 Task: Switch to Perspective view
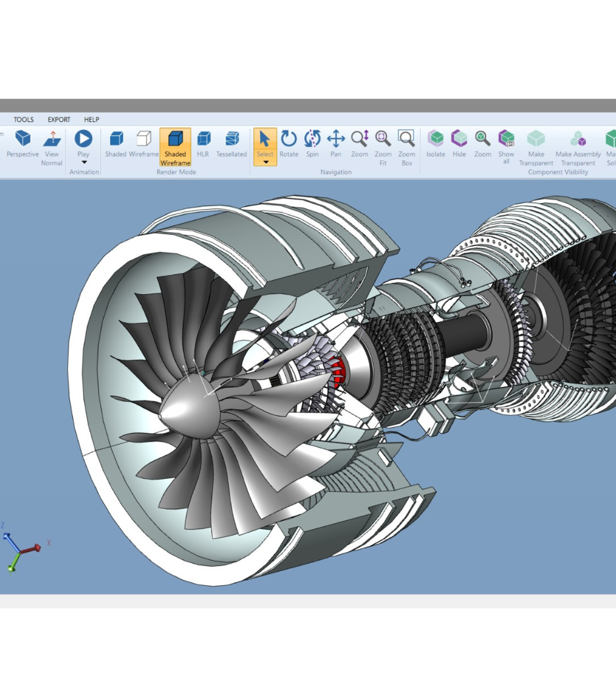[23, 144]
